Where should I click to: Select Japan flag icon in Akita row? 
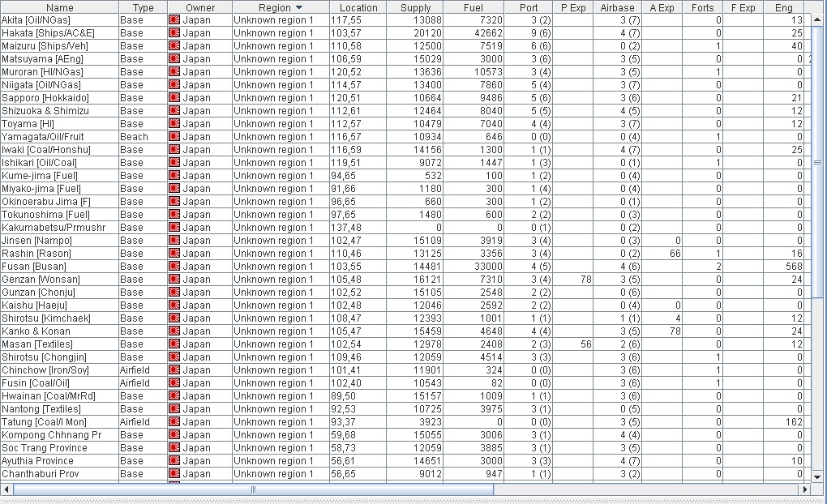174,20
